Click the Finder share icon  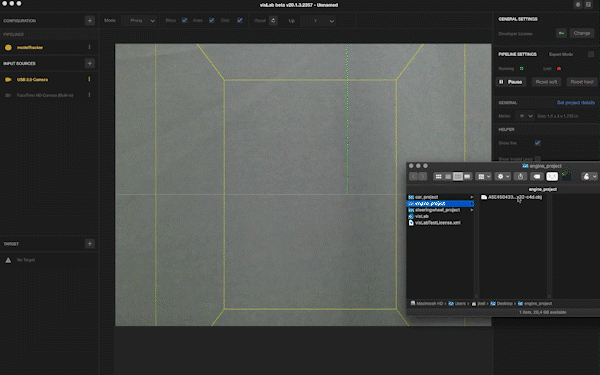(x=520, y=176)
